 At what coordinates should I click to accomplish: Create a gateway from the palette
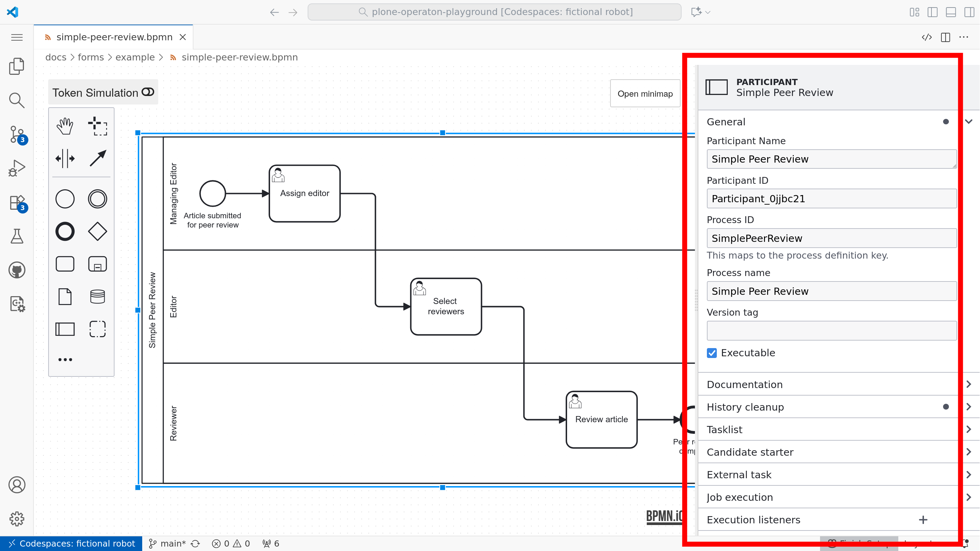pos(97,231)
